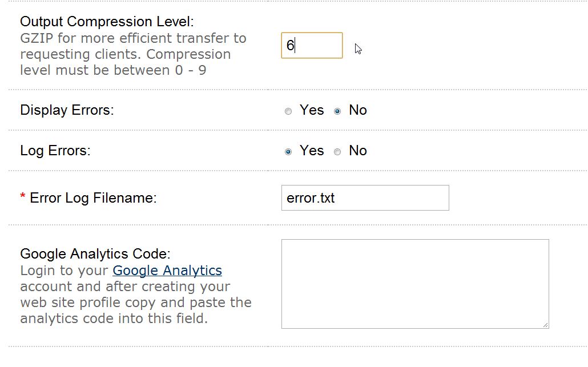Image resolution: width=588 pixels, height=367 pixels.
Task: Click the "No" text beside Display Errors
Action: pyautogui.click(x=358, y=110)
